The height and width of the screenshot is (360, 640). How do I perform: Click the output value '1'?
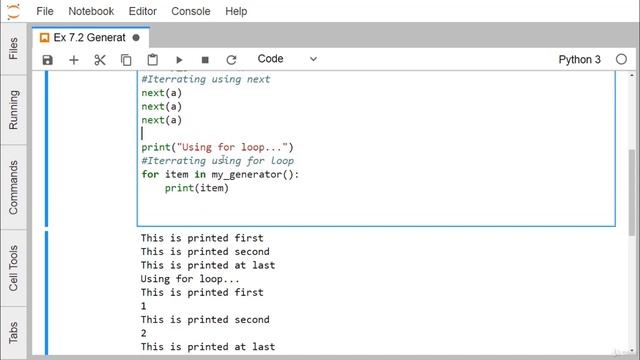pyautogui.click(x=143, y=306)
